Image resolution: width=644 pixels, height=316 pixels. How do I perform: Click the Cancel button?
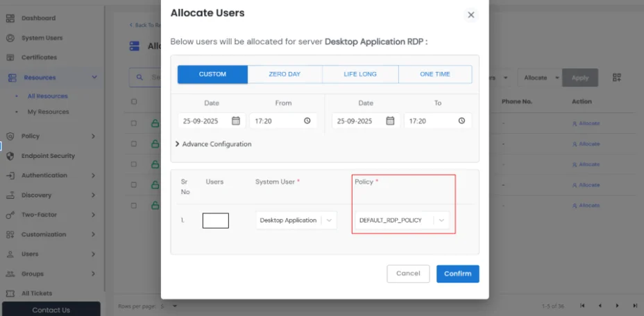tap(408, 274)
